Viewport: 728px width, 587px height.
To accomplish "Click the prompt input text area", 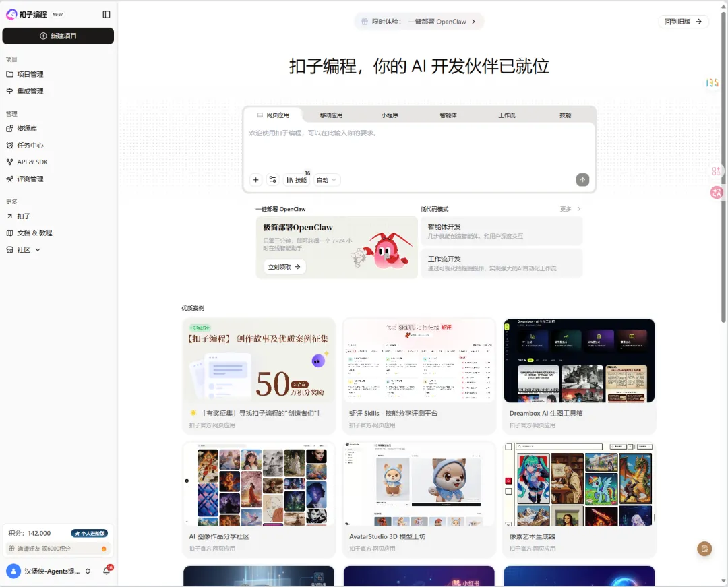I will click(x=419, y=146).
